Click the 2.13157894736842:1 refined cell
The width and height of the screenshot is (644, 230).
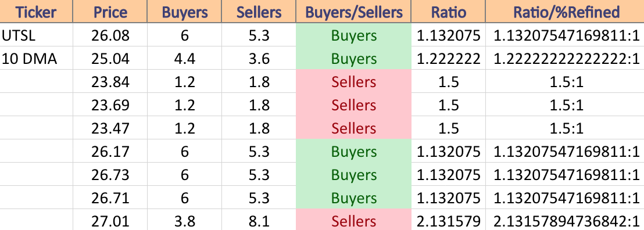(565, 221)
